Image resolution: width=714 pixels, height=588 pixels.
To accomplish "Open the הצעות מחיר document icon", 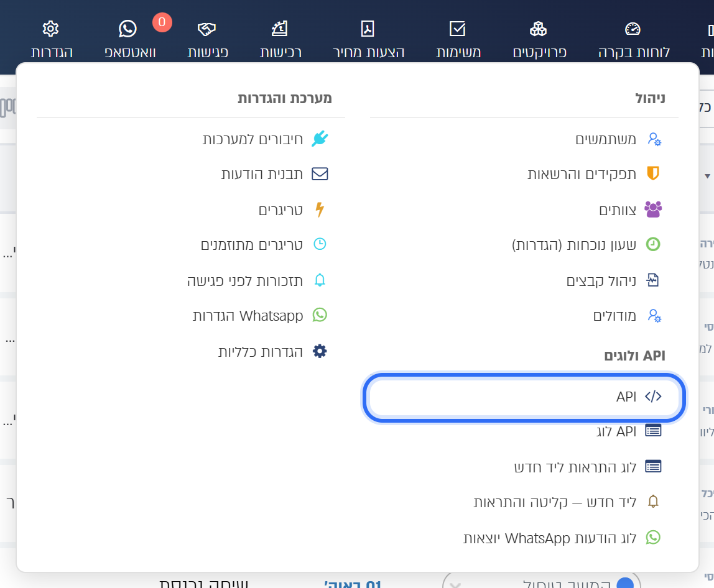I will pos(368,29).
